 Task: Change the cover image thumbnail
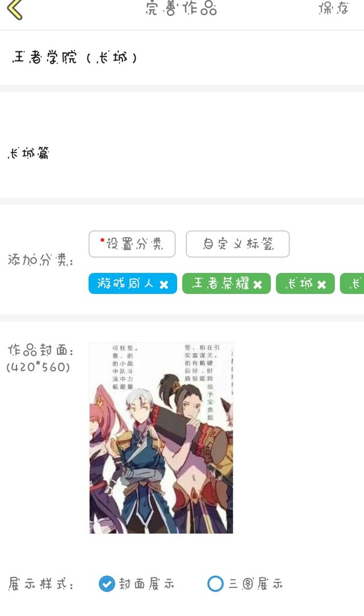161,437
